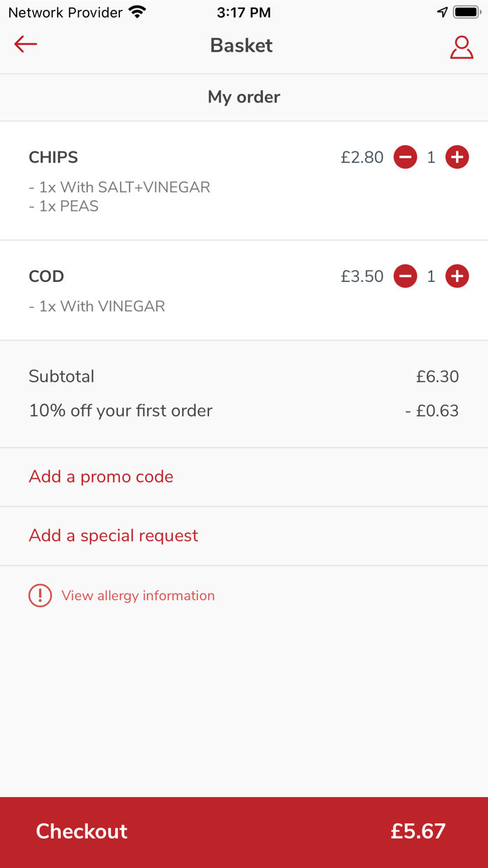View allergy information link
This screenshot has width=488, height=868.
138,596
